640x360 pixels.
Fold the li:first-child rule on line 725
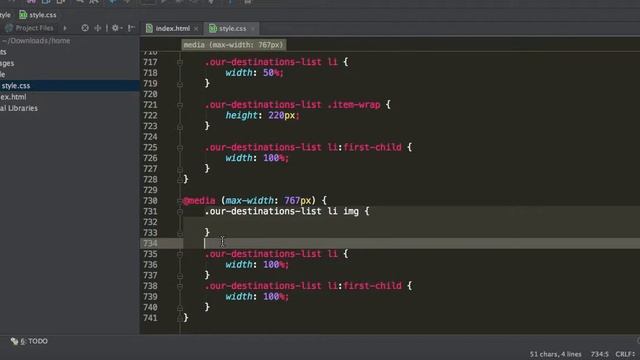click(x=180, y=147)
